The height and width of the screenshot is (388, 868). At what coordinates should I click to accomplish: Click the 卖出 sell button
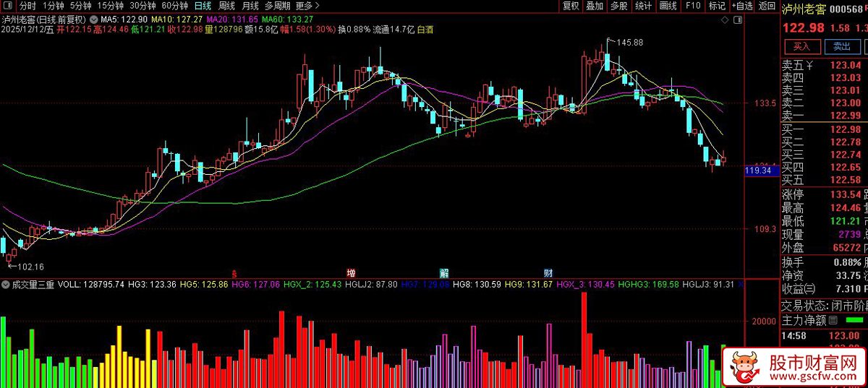(841, 46)
